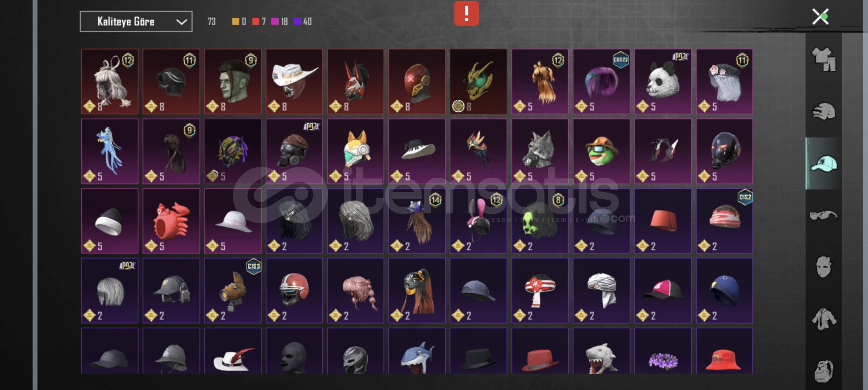This screenshot has height=390, width=868.
Task: Select the face mask category icon
Action: pos(824,267)
